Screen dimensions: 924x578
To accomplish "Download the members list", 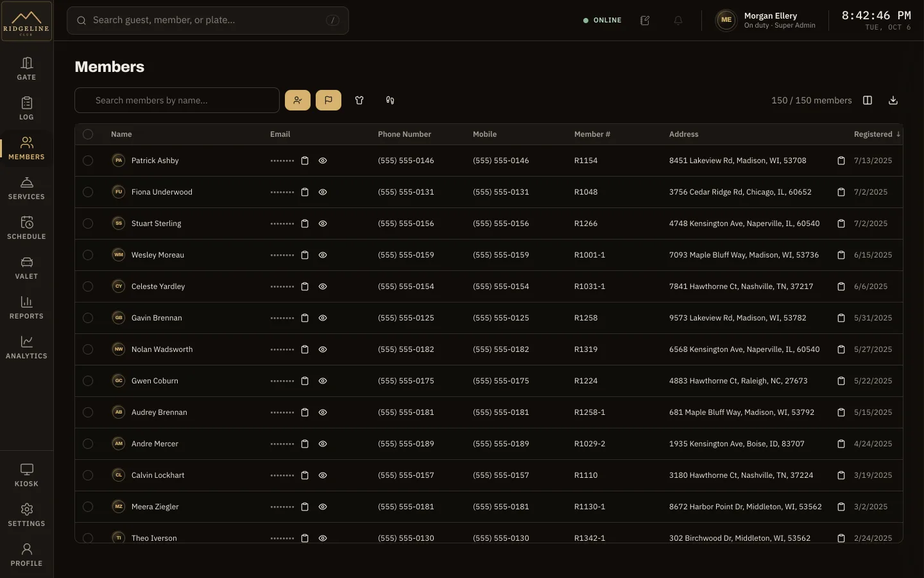I will pos(893,100).
